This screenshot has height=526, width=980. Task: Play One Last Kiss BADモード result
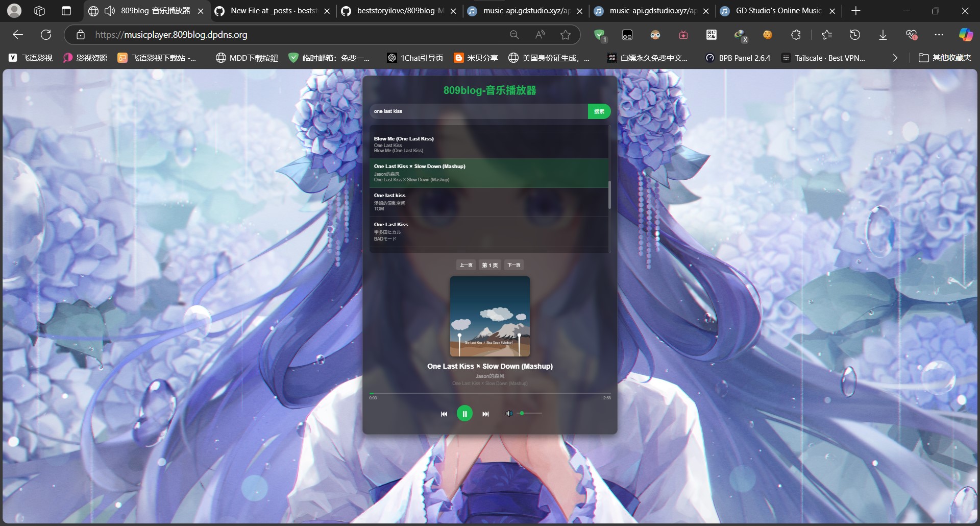[489, 231]
